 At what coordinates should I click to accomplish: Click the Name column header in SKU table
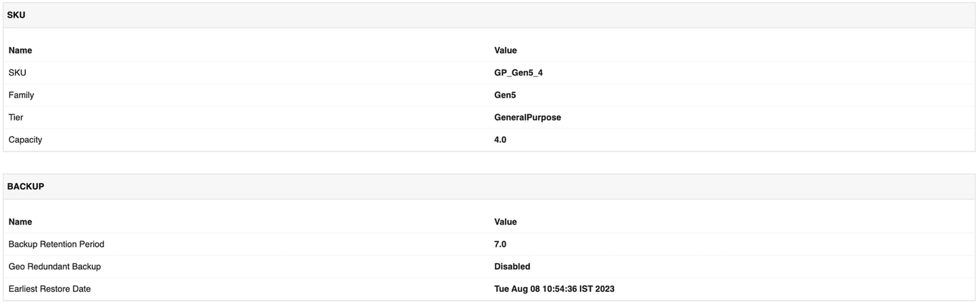click(x=20, y=50)
